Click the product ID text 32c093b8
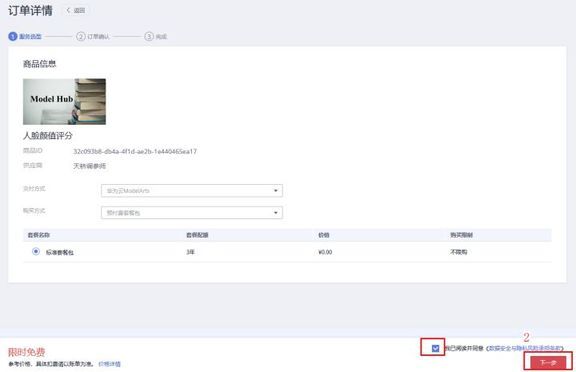The image size is (576, 372). (135, 151)
